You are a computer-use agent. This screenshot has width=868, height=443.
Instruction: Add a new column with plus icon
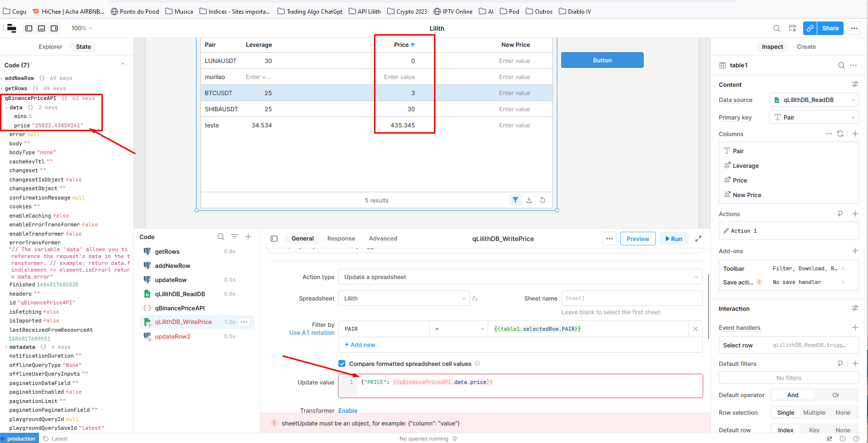pyautogui.click(x=855, y=134)
